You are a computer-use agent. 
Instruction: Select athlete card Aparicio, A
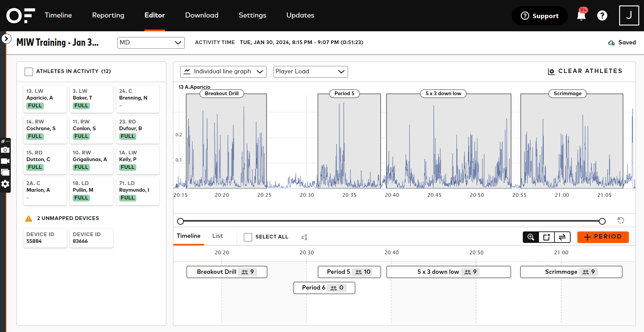45,99
